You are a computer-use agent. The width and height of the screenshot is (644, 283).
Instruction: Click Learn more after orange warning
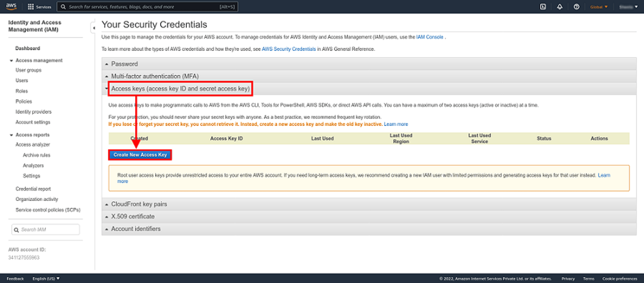[x=396, y=124]
